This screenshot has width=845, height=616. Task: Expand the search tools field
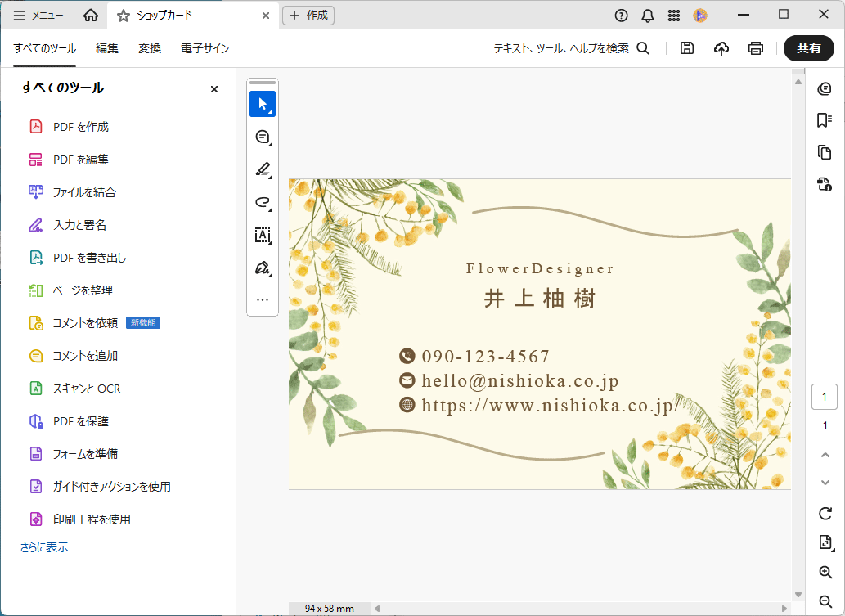[x=643, y=48]
